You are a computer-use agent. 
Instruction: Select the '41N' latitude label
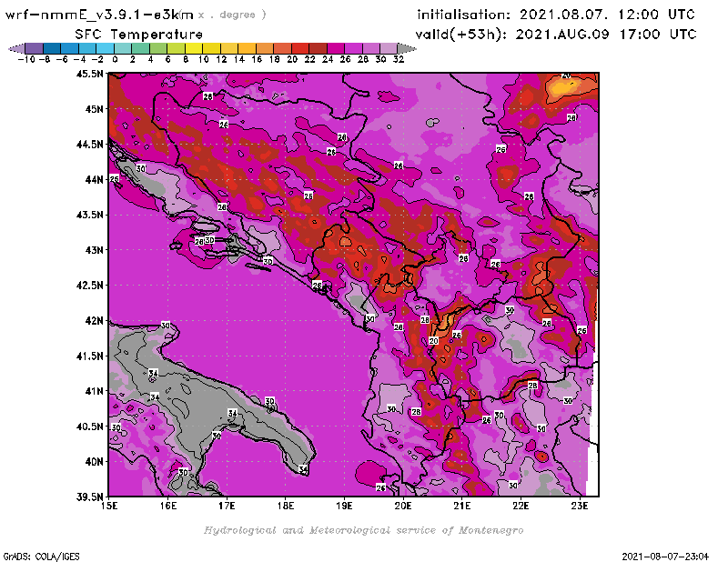(95, 391)
